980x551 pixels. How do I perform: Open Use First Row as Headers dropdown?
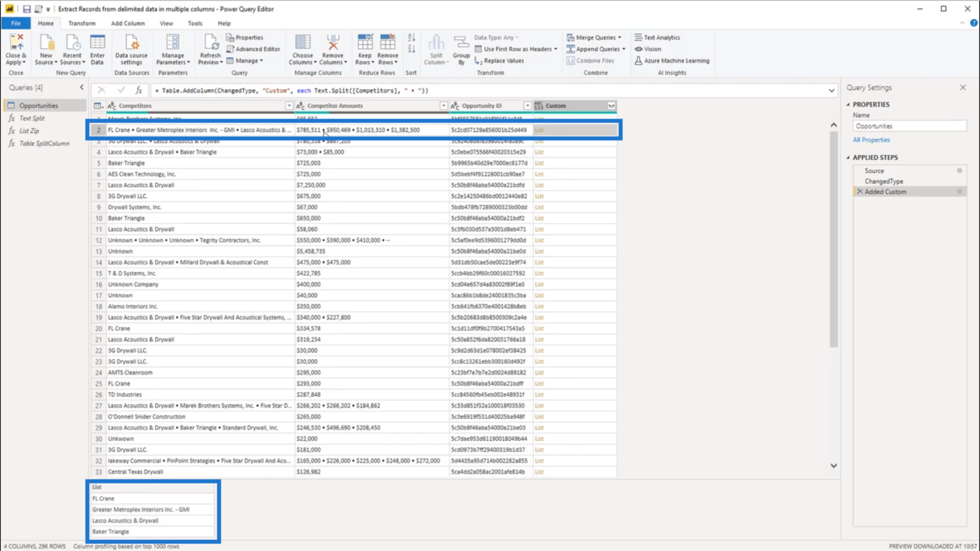[555, 49]
